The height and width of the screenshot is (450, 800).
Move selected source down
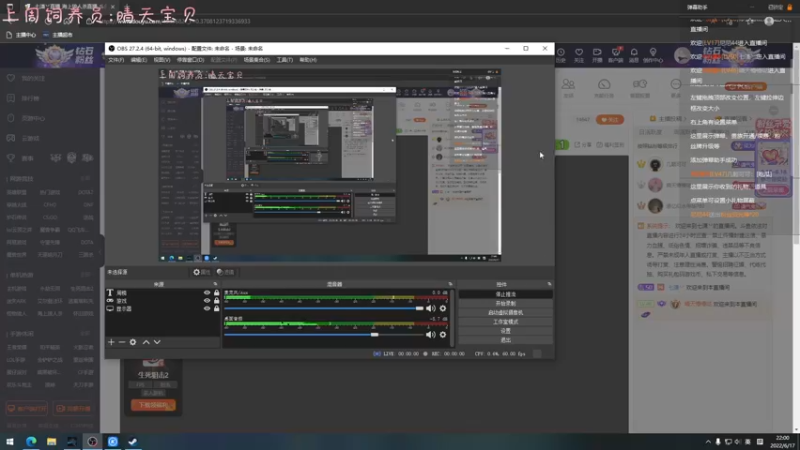tap(157, 342)
